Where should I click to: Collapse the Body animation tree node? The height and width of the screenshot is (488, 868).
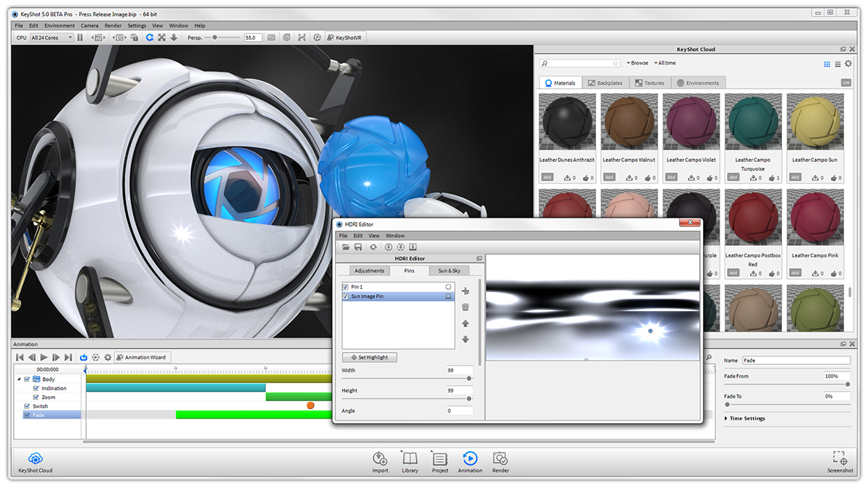coord(18,380)
